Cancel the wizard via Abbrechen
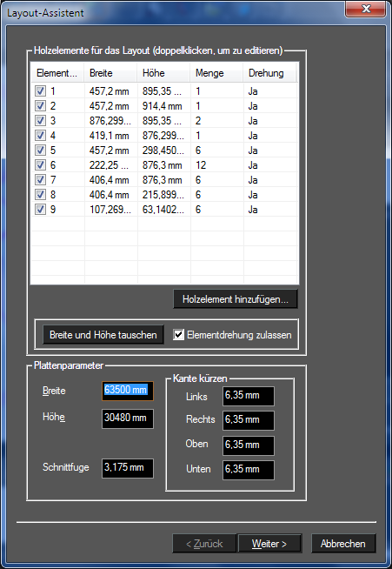This screenshot has width=392, height=569. pos(343,544)
